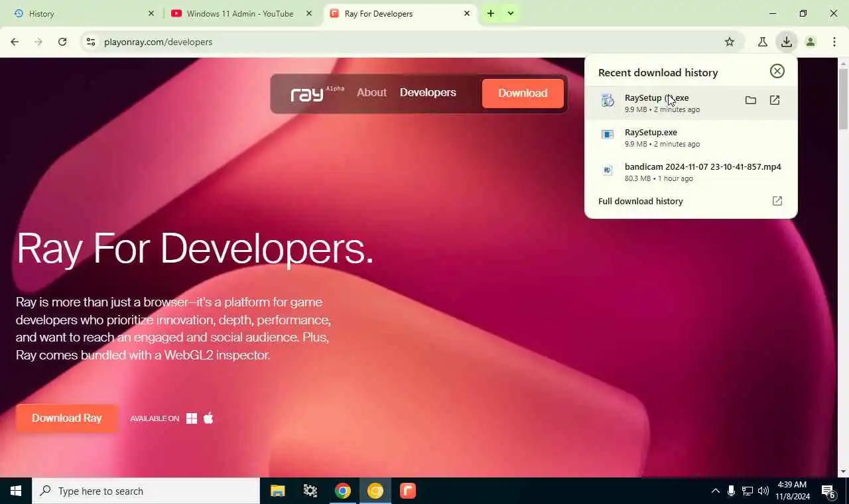Switch to the History tab

point(82,13)
